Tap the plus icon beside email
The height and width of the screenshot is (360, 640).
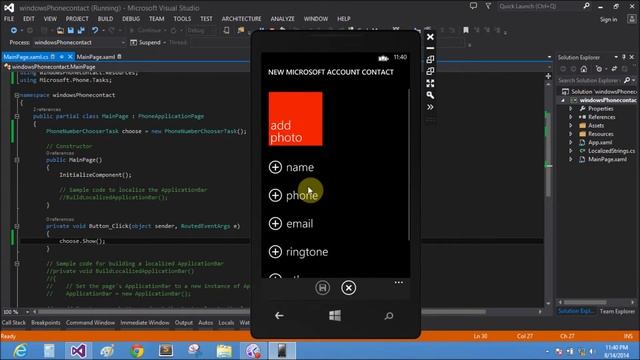point(275,223)
